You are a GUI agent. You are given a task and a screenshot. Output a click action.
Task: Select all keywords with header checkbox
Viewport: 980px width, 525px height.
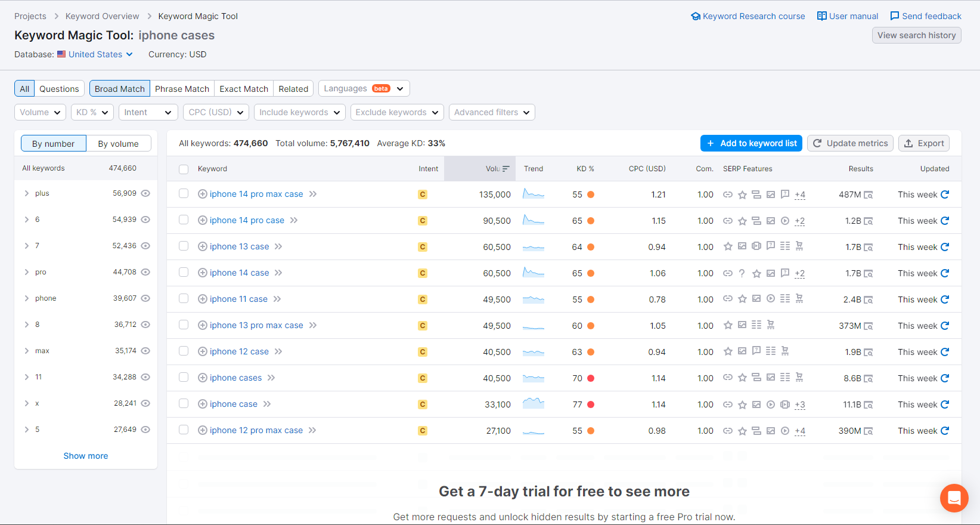[184, 169]
